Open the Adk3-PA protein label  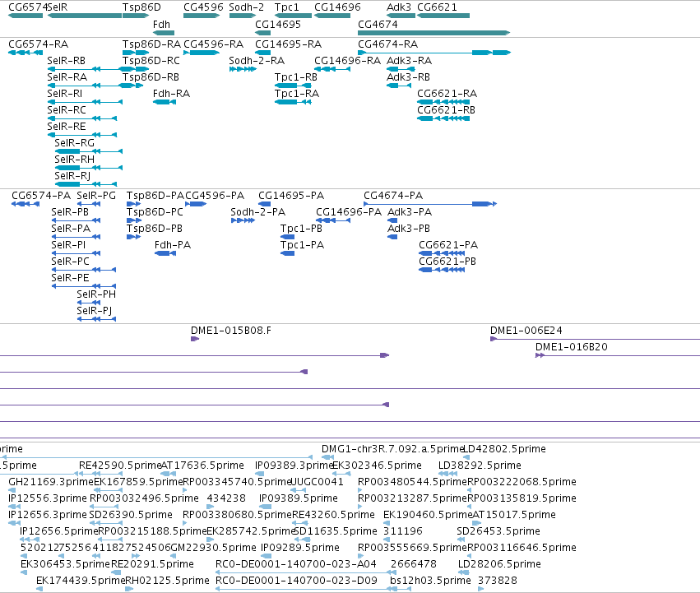[410, 212]
